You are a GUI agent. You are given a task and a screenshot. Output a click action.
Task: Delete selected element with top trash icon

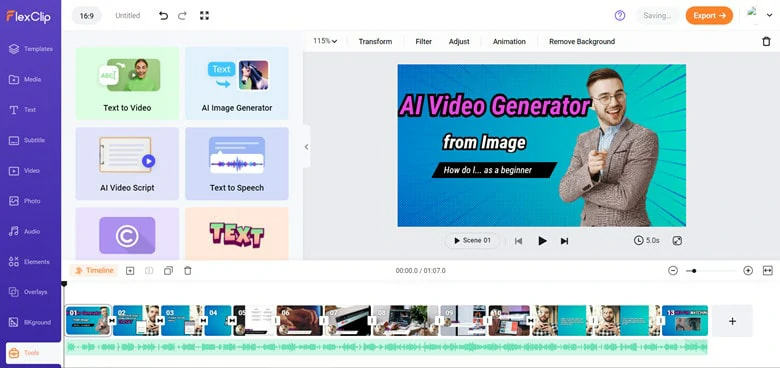766,42
